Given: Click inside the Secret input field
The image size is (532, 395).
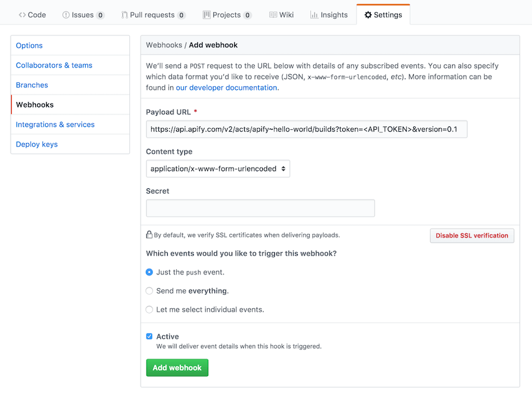Looking at the screenshot, I should point(260,208).
